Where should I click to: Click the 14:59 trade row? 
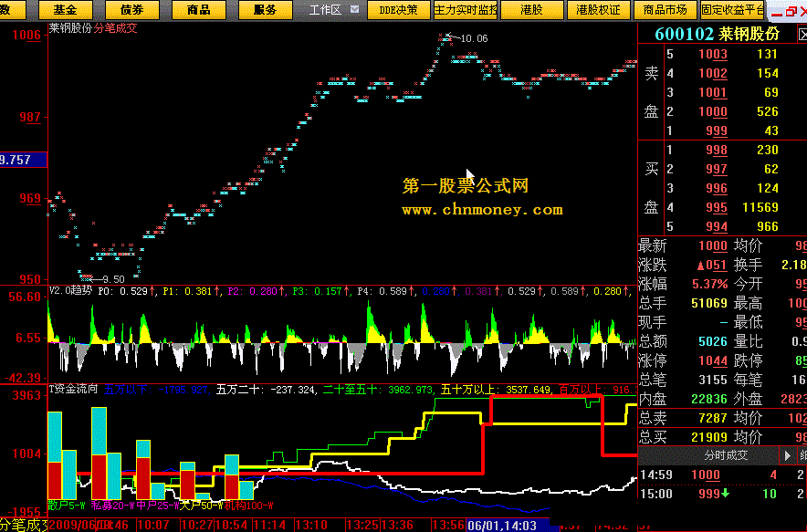click(723, 475)
